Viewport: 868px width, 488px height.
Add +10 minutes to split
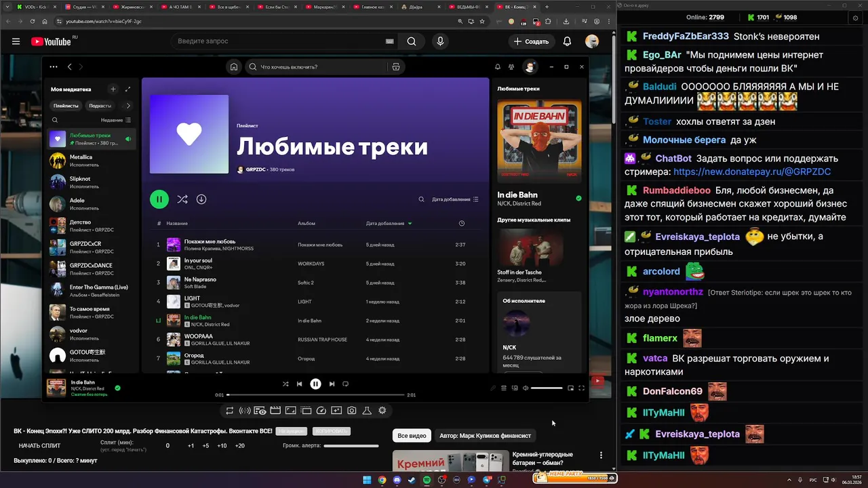pyautogui.click(x=222, y=445)
